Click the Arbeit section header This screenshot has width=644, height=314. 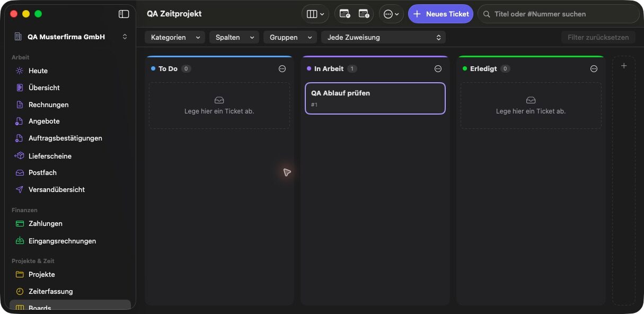click(21, 57)
